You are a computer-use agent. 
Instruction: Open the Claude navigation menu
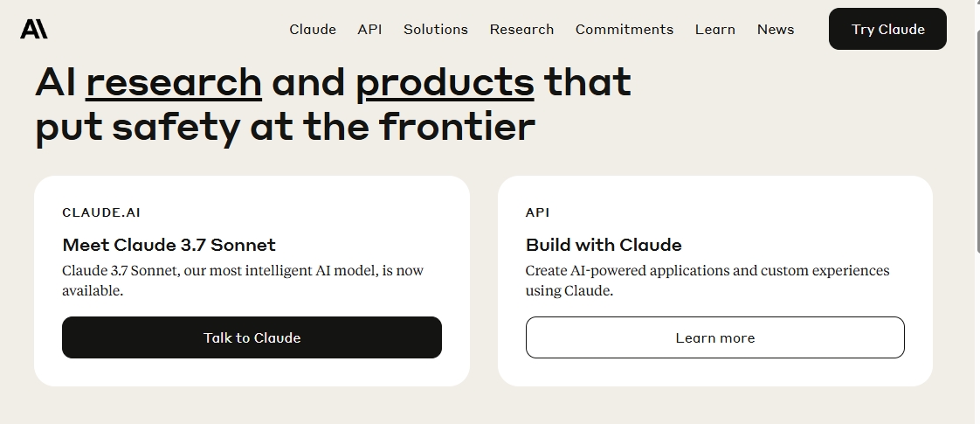313,29
